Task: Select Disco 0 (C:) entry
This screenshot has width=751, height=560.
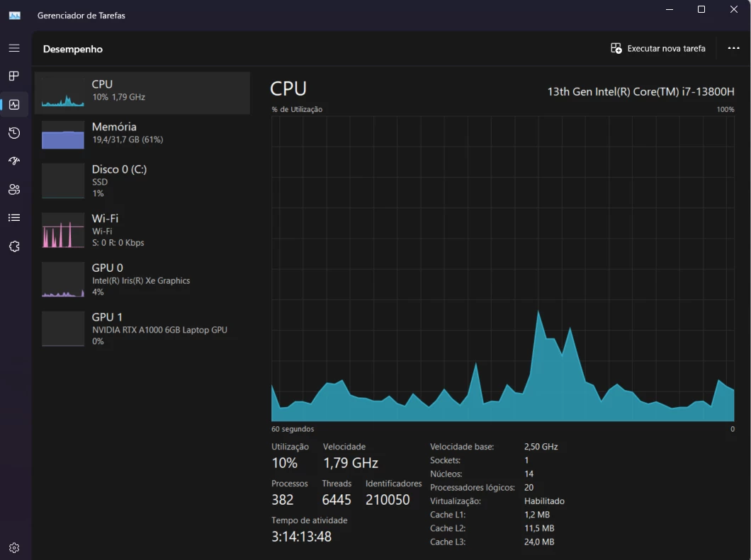Action: 142,181
